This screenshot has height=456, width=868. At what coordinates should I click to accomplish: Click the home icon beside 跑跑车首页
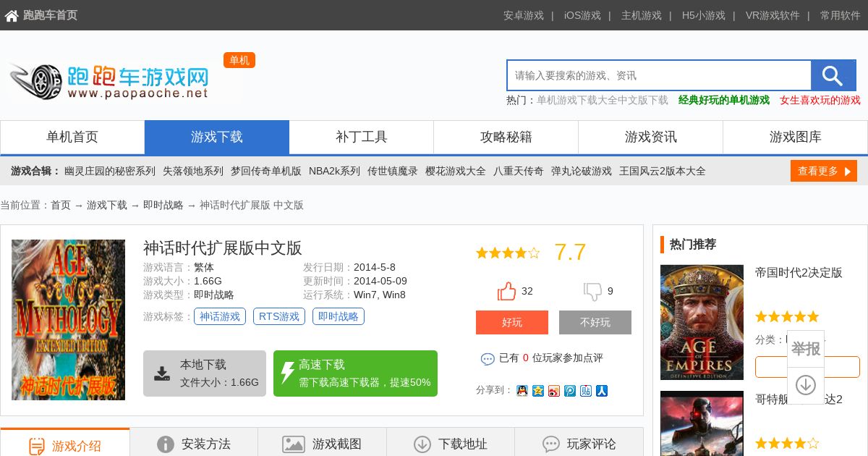tap(12, 15)
